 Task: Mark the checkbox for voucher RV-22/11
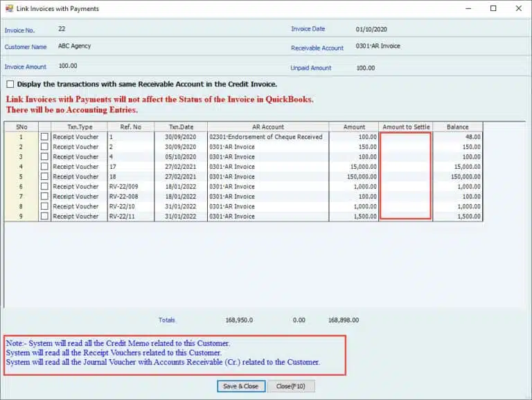pos(45,217)
